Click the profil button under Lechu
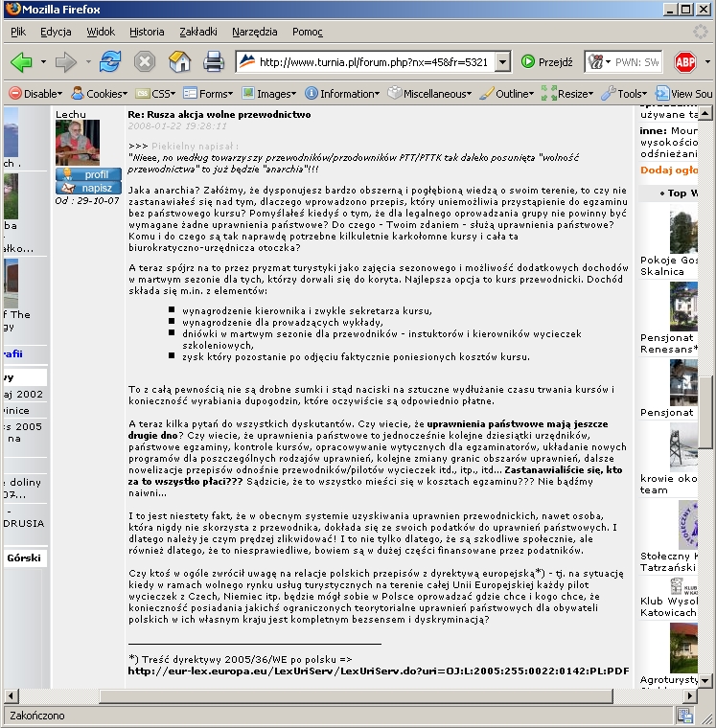Image resolution: width=716 pixels, height=728 pixels. (x=88, y=174)
